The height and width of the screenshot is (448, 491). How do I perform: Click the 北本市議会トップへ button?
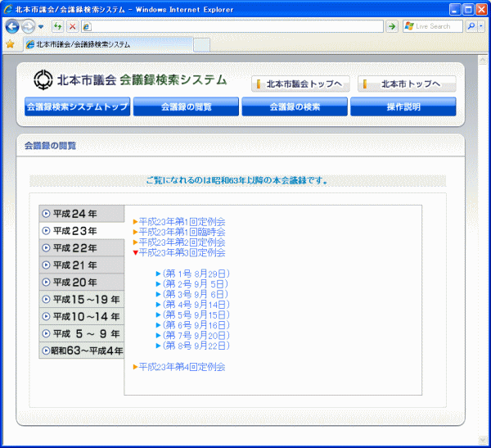pyautogui.click(x=300, y=84)
